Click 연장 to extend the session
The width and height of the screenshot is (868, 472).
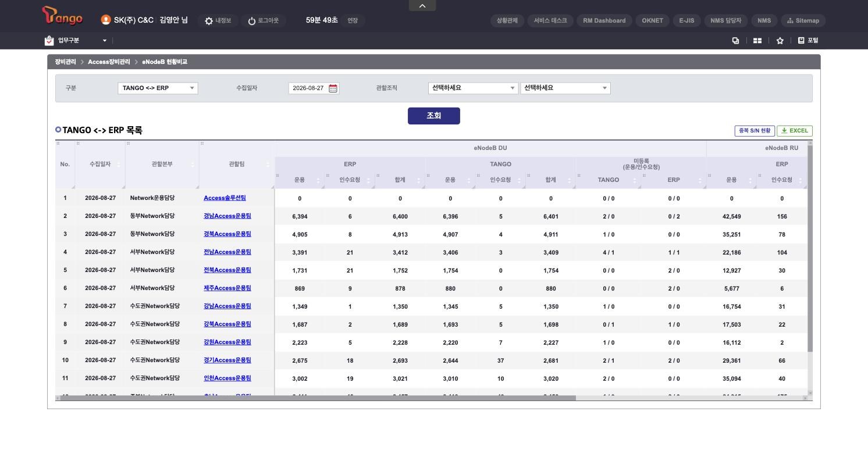point(353,21)
